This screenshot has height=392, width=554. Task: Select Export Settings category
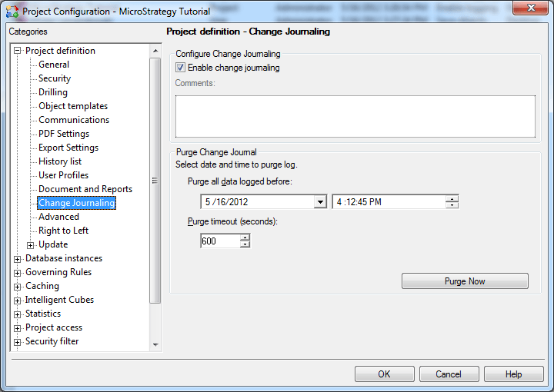68,148
